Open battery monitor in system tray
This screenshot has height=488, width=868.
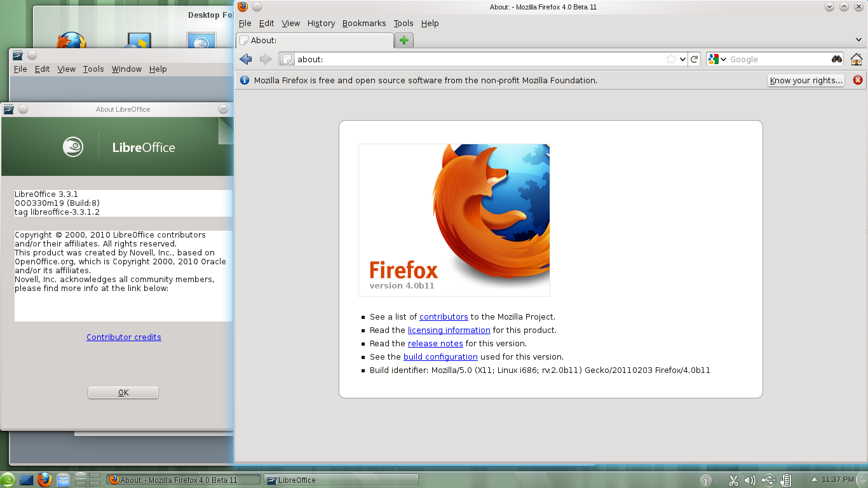pos(786,480)
